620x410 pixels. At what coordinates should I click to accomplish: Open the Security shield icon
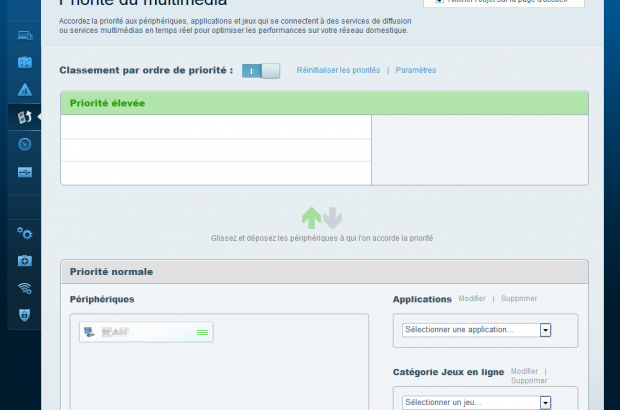point(25,315)
